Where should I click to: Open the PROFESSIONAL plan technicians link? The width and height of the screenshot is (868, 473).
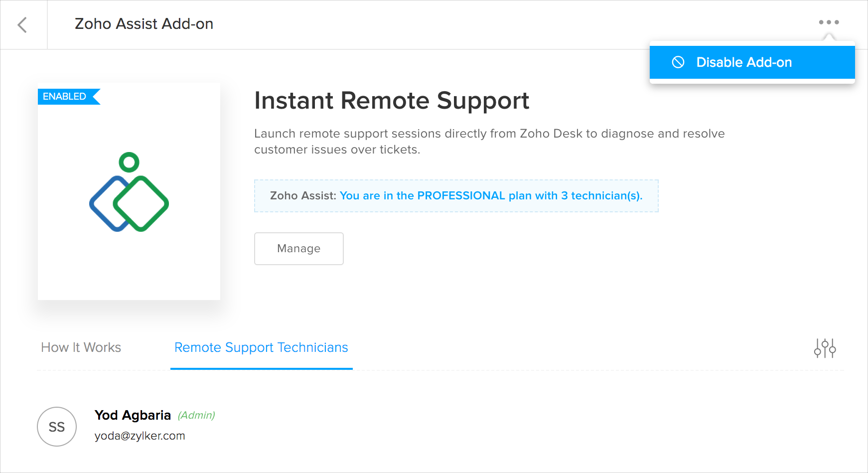click(x=491, y=196)
